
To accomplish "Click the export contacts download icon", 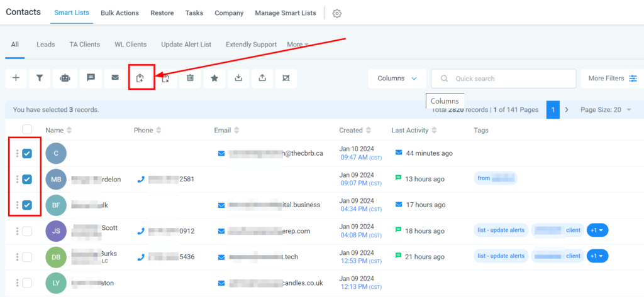I will pos(238,78).
